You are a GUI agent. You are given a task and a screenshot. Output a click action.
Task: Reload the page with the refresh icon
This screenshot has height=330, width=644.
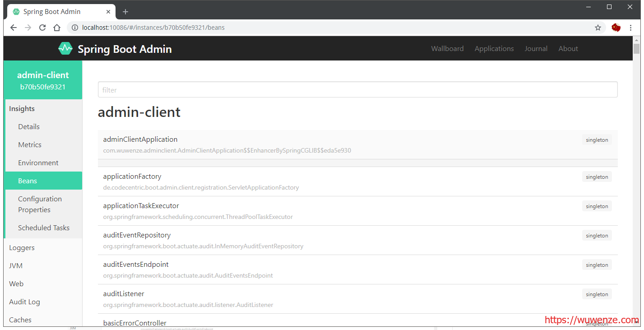42,28
